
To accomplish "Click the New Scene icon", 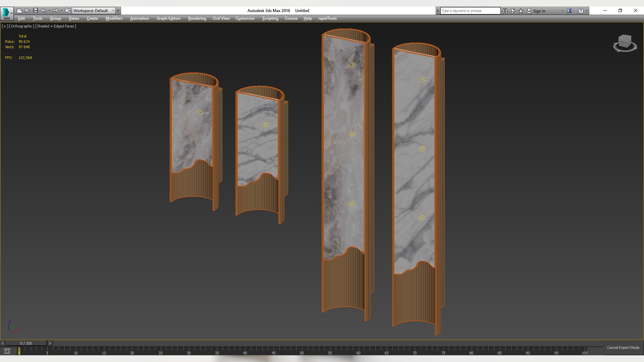I will point(19,11).
